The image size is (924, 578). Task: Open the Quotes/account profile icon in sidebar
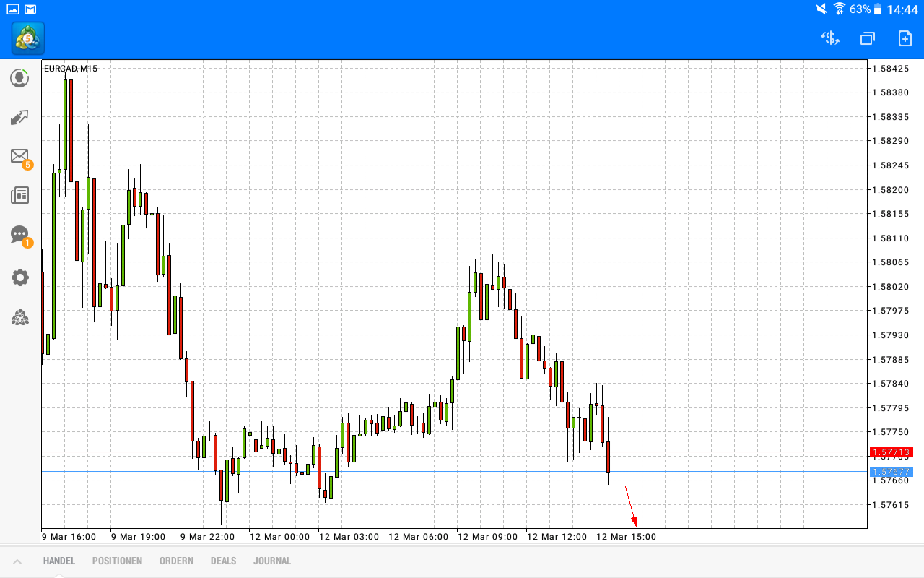click(19, 78)
